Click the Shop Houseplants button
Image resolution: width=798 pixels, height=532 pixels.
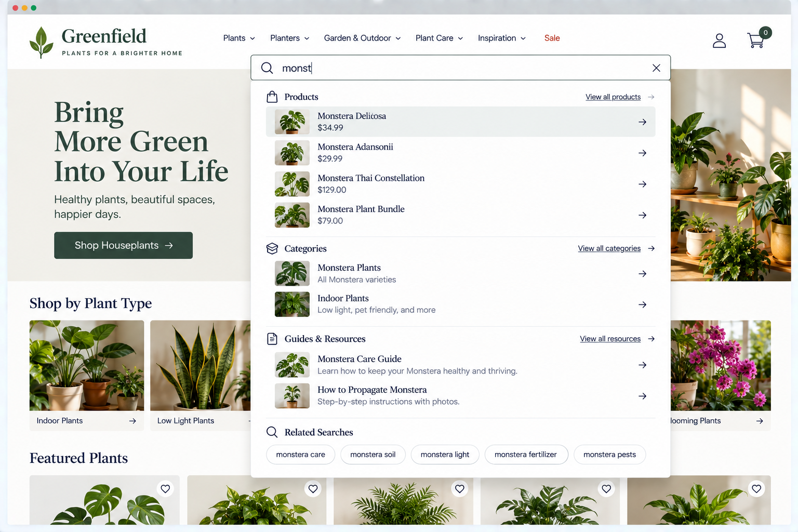(x=123, y=245)
